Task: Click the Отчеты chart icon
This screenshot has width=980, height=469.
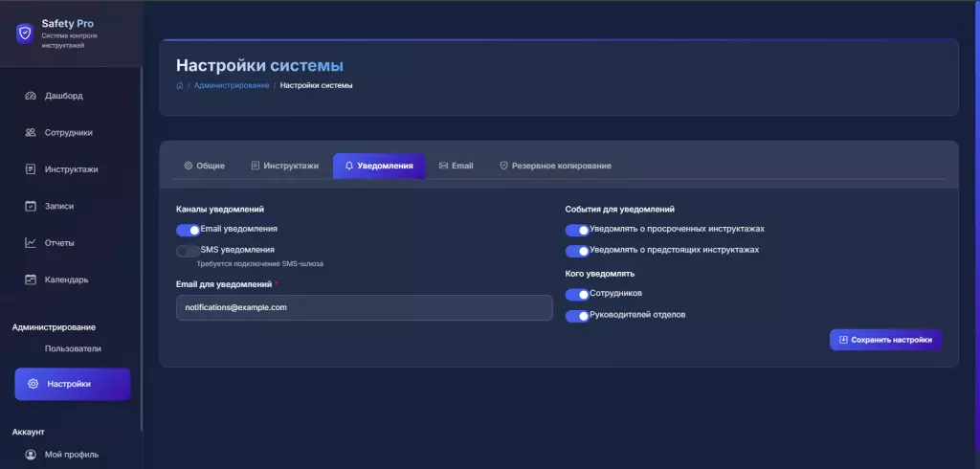Action: tap(31, 243)
